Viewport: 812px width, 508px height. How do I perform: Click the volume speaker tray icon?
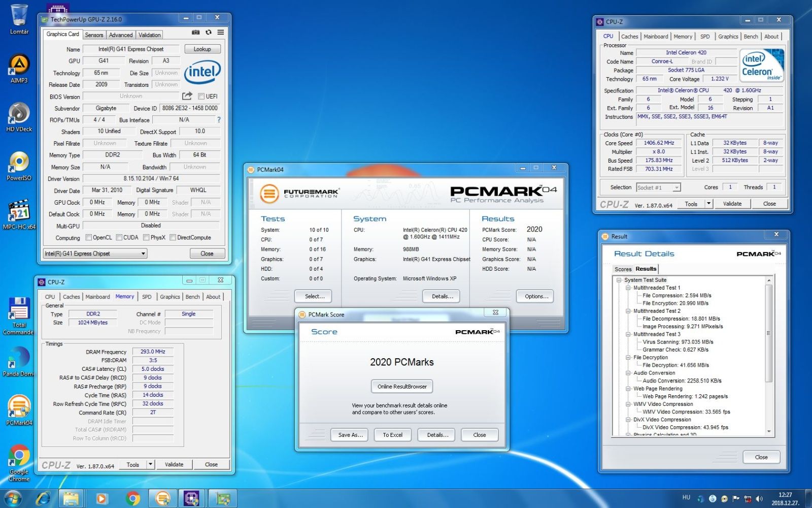pos(759,499)
